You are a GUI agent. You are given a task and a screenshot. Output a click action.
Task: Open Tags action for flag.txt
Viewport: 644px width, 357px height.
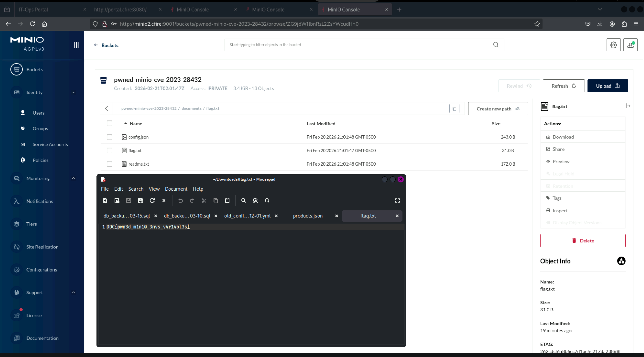(583, 198)
